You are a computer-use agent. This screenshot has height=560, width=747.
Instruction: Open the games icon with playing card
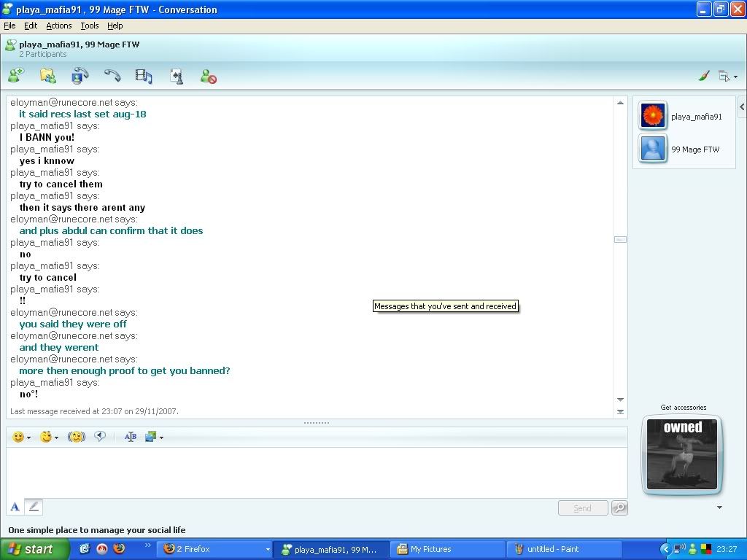176,76
